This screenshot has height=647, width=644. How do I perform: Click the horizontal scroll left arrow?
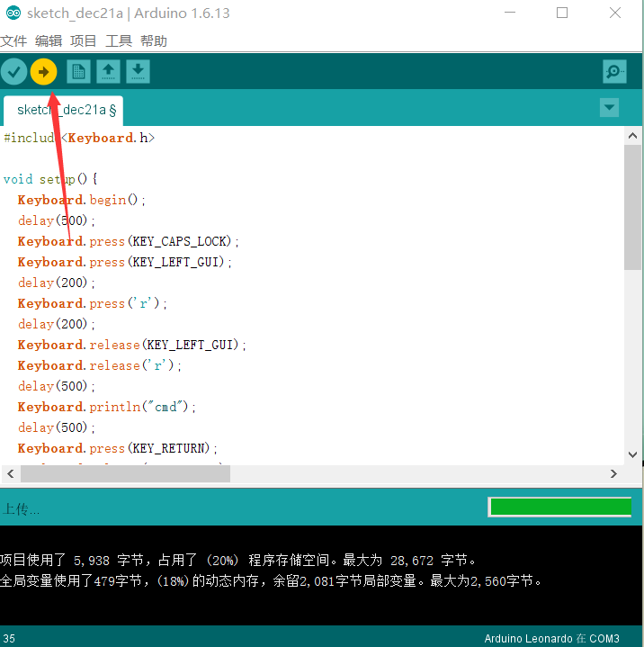[11, 473]
